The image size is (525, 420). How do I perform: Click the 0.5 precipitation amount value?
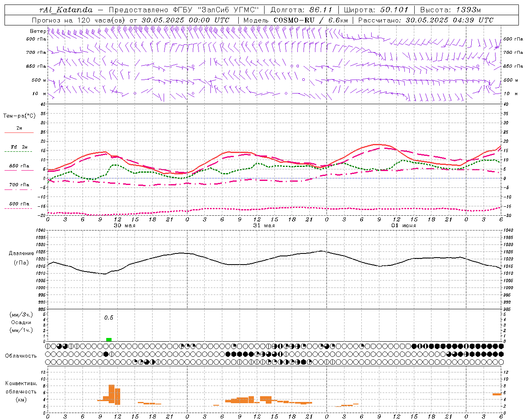109,318
